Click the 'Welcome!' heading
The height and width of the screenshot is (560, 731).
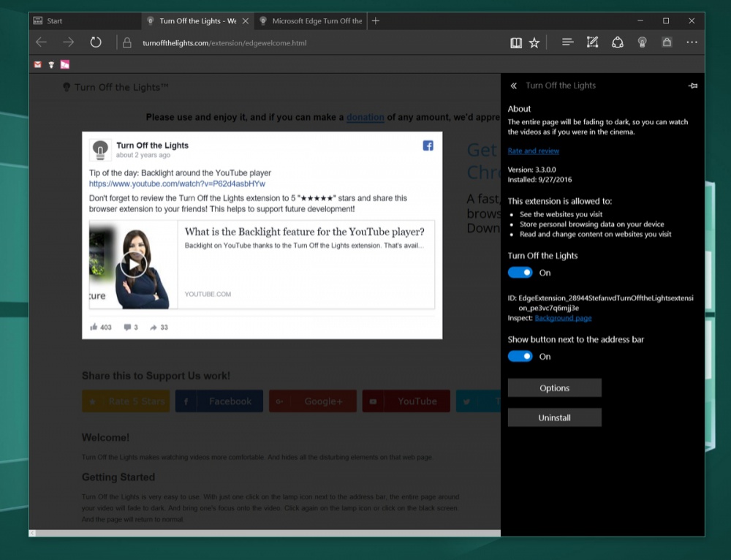105,437
